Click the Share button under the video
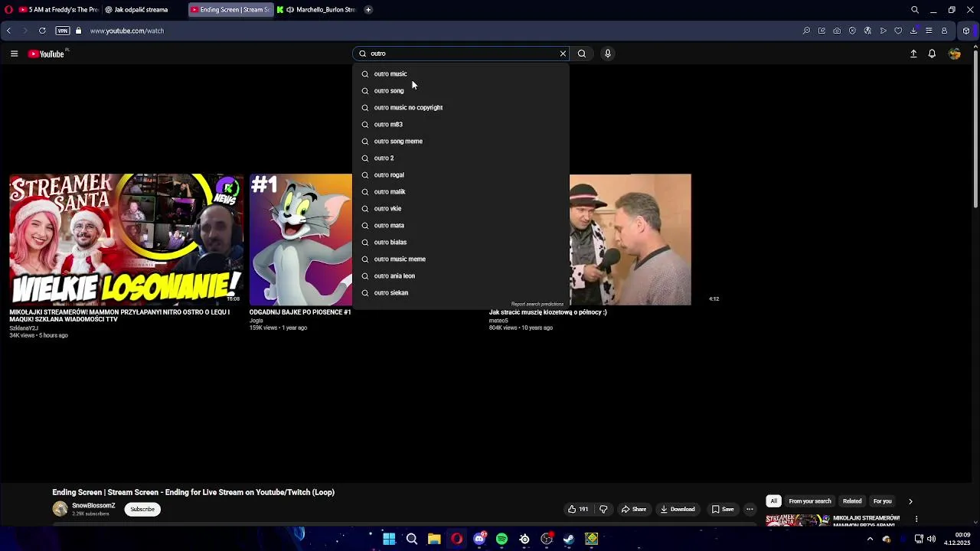The width and height of the screenshot is (980, 551). (634, 509)
